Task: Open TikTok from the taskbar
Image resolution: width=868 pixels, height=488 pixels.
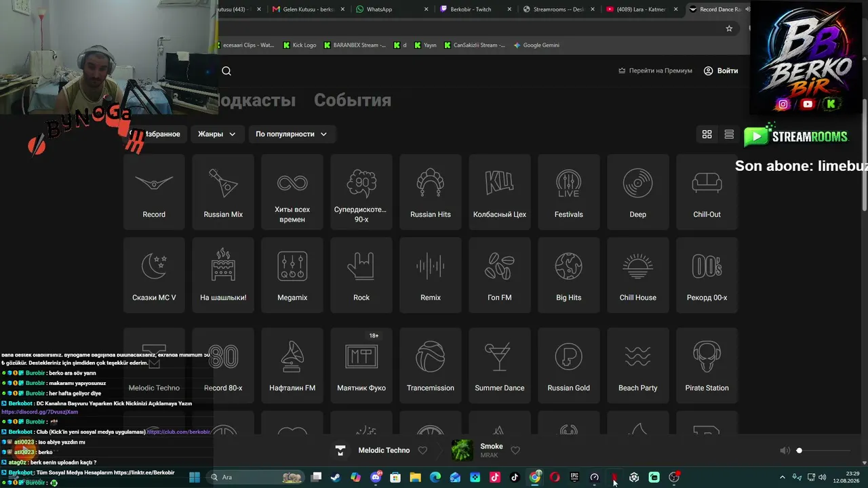Action: click(x=515, y=477)
